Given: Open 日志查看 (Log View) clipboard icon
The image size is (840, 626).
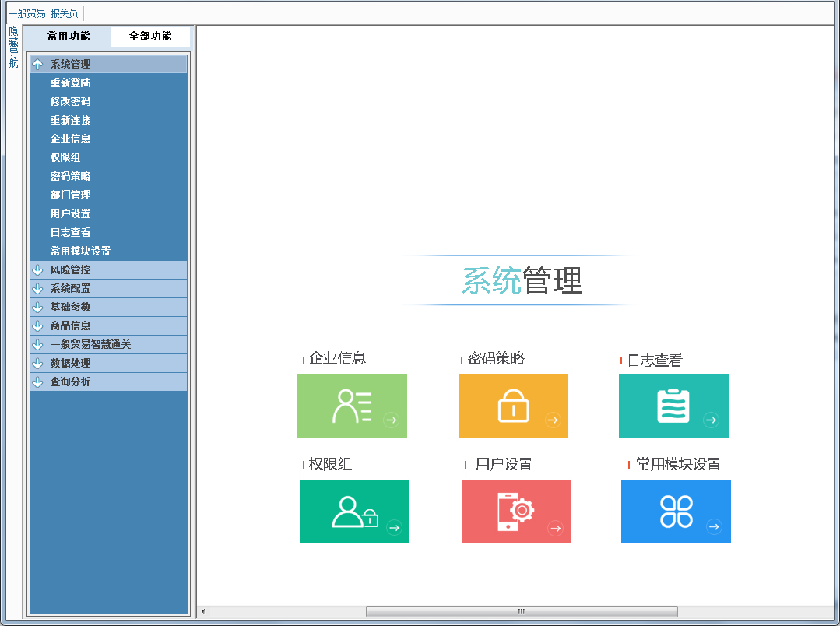Looking at the screenshot, I should [673, 405].
